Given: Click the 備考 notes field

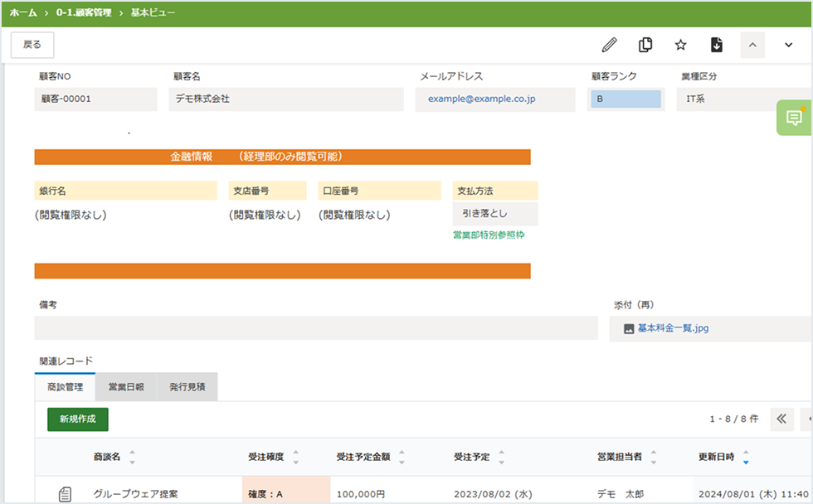Looking at the screenshot, I should [315, 328].
